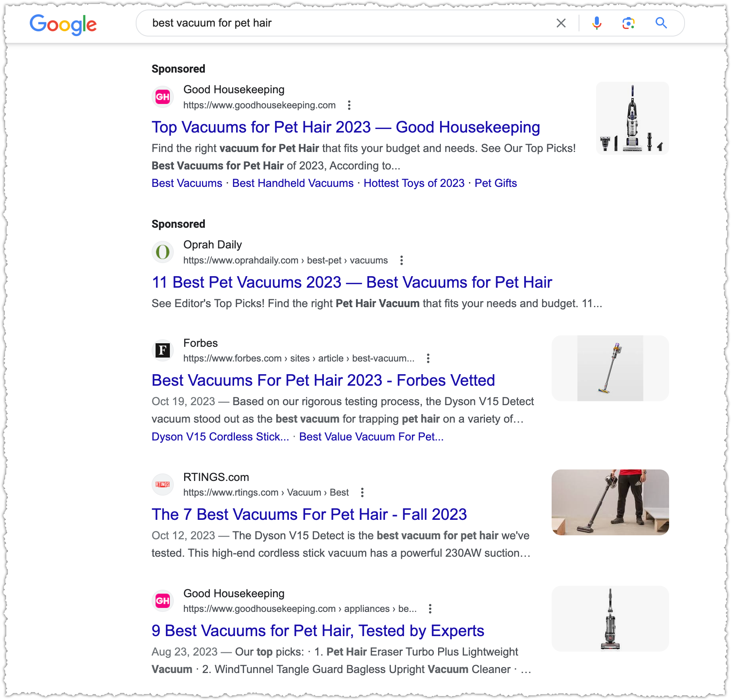Open '11 Best Pet Vacuums 2023' link
The height and width of the screenshot is (700, 731).
point(352,283)
